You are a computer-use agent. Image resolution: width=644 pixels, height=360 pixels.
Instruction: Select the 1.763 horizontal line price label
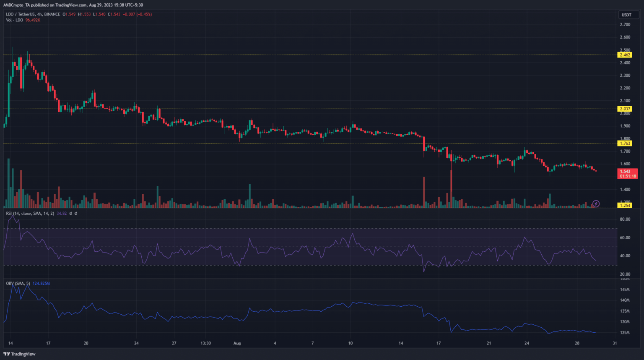[625, 143]
